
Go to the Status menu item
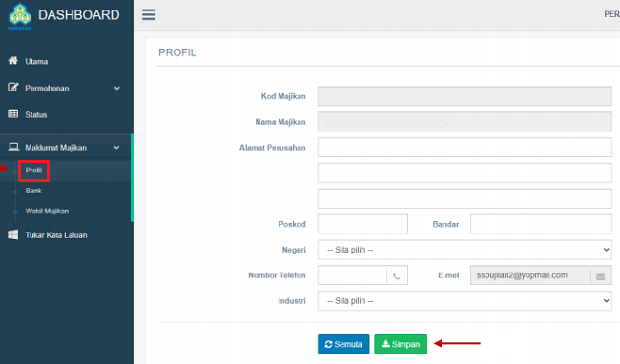tap(36, 115)
